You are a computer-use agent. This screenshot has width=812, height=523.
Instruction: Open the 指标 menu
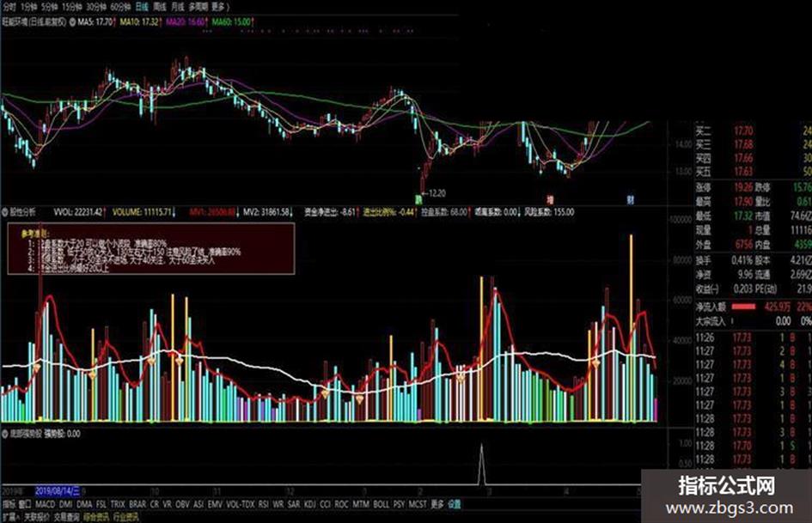tap(9, 503)
